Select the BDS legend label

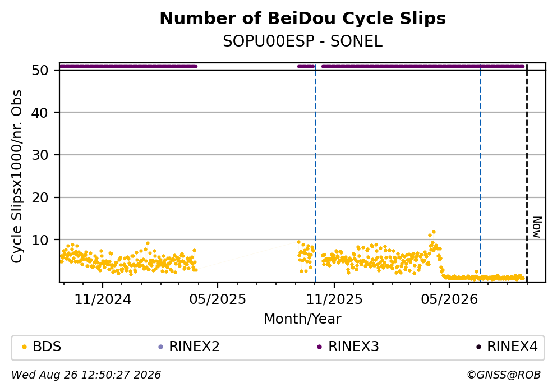pos(47,347)
